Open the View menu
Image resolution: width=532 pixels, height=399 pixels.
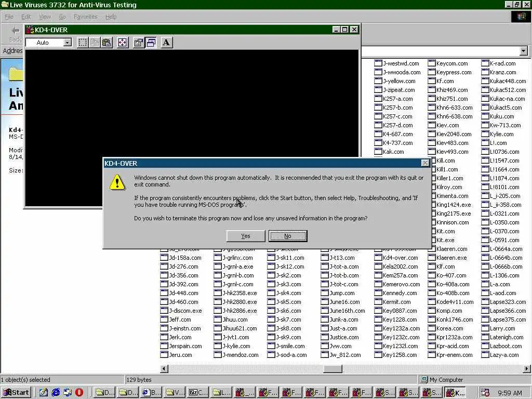coord(45,17)
